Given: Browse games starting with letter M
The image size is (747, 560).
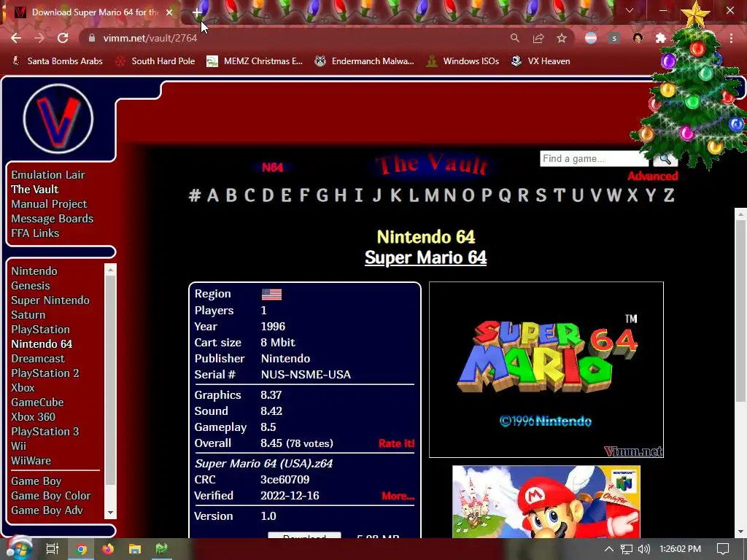Looking at the screenshot, I should pyautogui.click(x=432, y=195).
